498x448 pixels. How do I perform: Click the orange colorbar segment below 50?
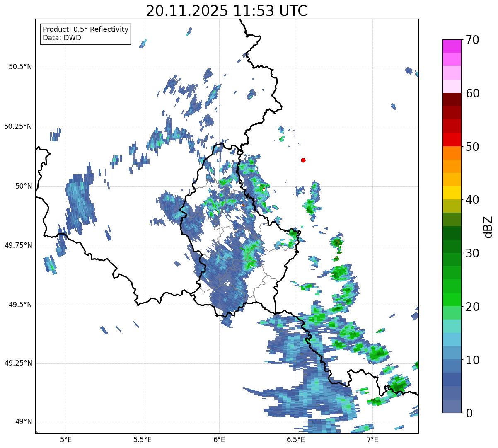(452, 153)
